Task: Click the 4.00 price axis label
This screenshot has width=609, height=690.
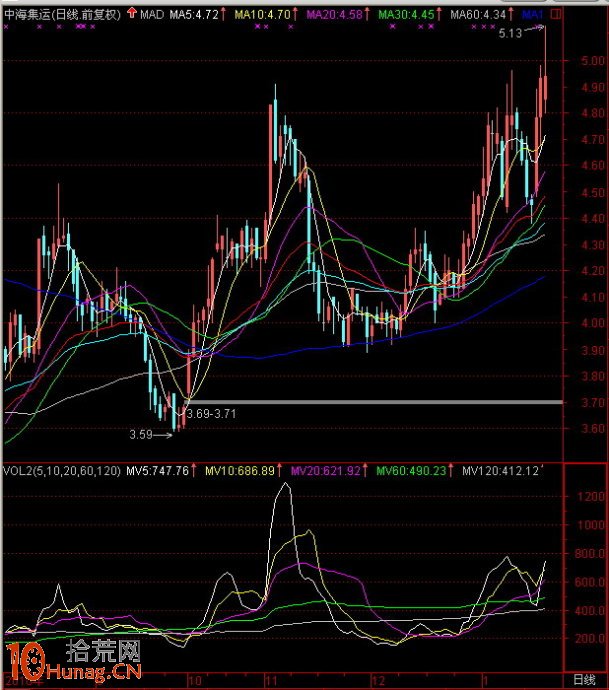Action: click(592, 323)
